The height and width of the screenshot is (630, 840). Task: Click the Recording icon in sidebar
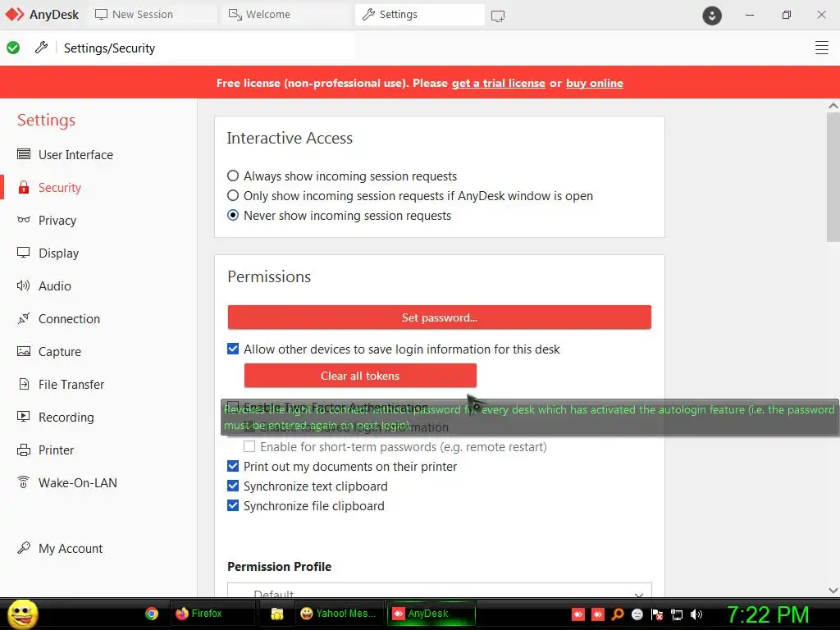(x=24, y=416)
